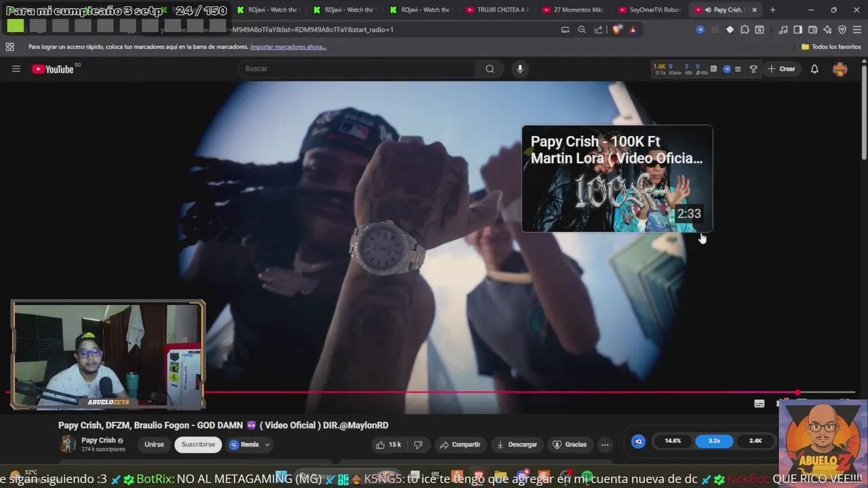Click the share page icon in address bar

click(598, 30)
